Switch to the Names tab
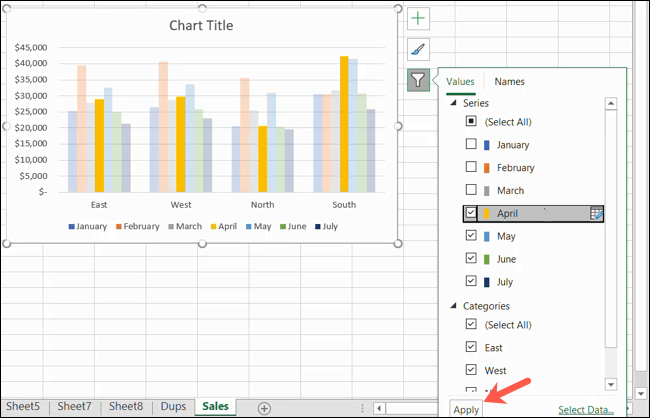650x418 pixels. [509, 82]
